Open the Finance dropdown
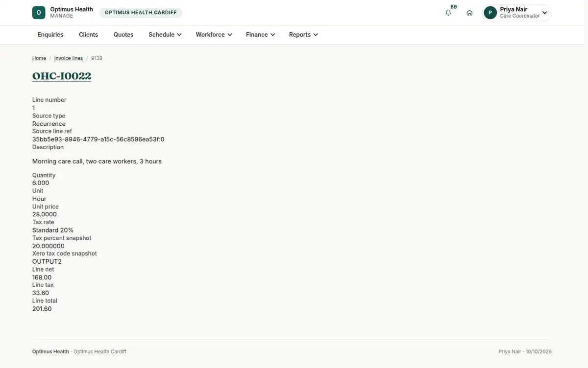 click(260, 35)
